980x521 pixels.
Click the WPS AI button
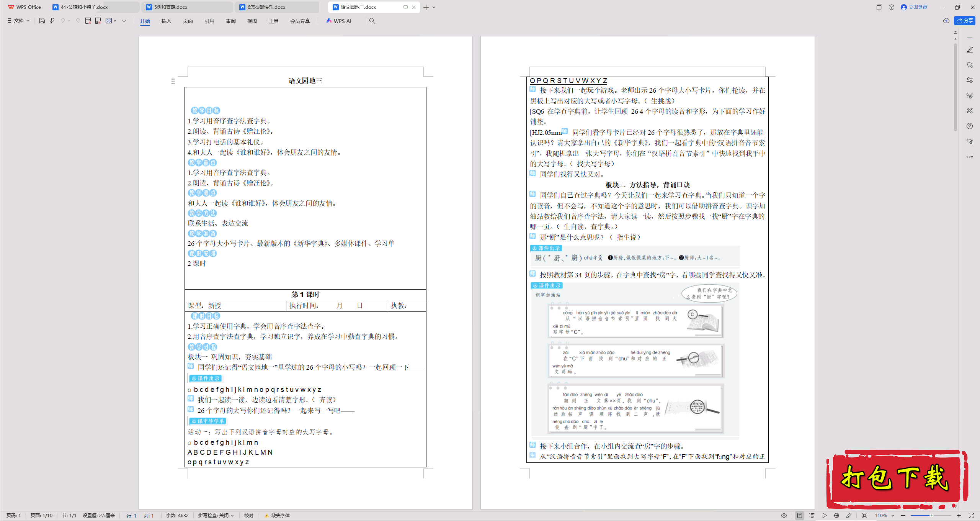click(339, 21)
